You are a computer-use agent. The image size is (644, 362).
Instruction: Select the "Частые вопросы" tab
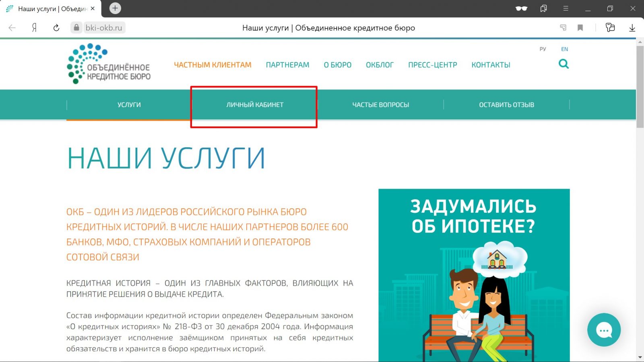[380, 105]
